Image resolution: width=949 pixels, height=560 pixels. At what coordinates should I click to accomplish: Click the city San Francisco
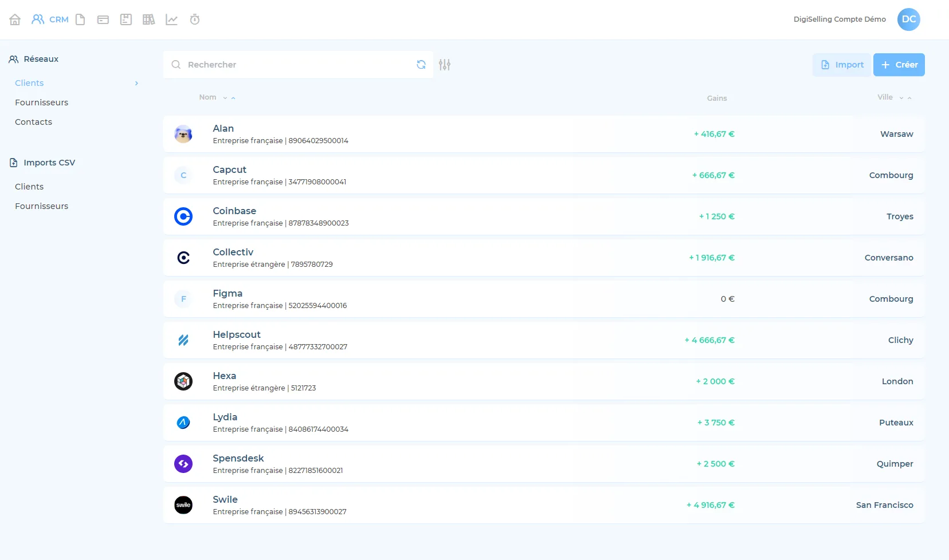click(x=885, y=505)
